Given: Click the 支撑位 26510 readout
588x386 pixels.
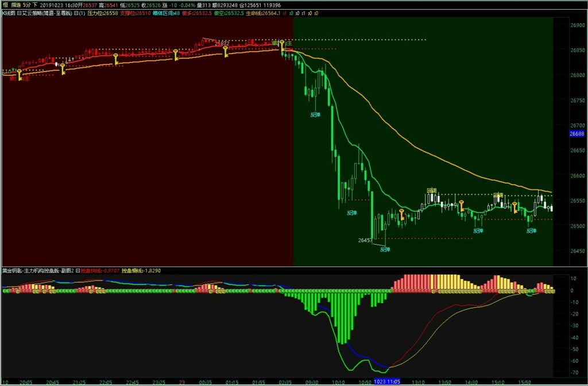Looking at the screenshot, I should point(136,11).
